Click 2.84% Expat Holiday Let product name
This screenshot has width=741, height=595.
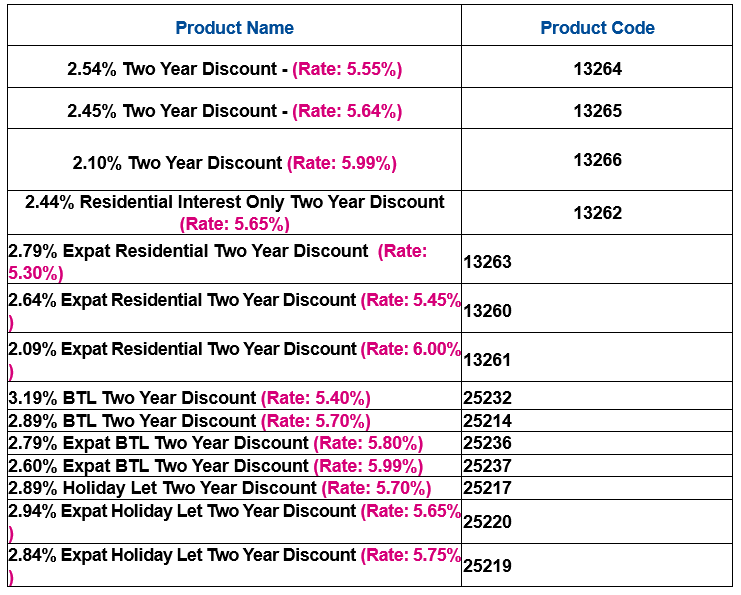coord(182,555)
